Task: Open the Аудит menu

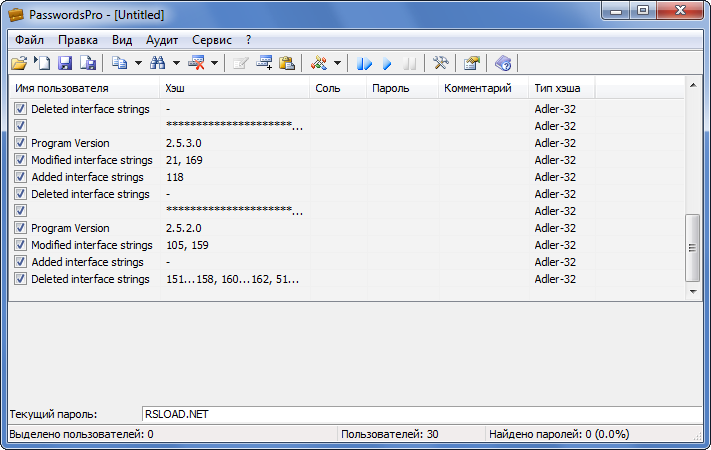Action: pyautogui.click(x=162, y=40)
